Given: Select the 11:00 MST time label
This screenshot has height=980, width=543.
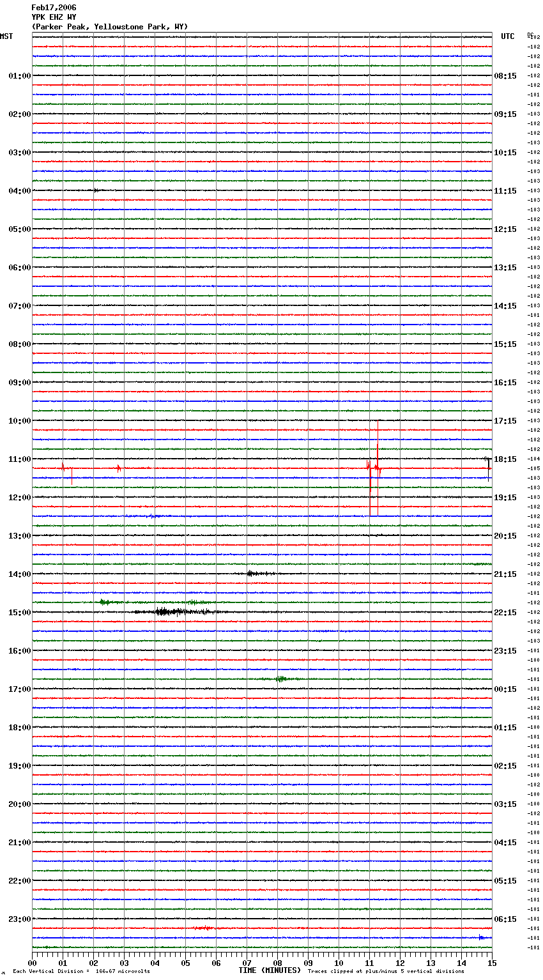Looking at the screenshot, I should (x=19, y=459).
